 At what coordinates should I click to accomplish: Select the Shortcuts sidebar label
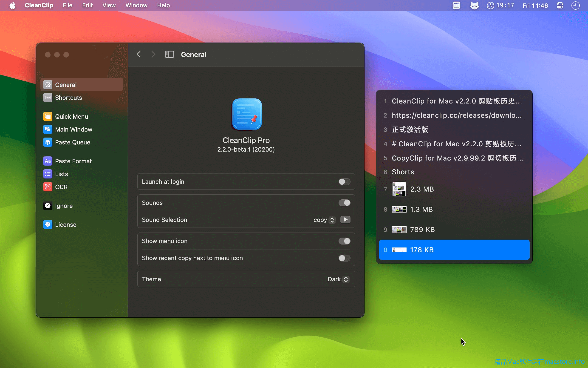[68, 98]
